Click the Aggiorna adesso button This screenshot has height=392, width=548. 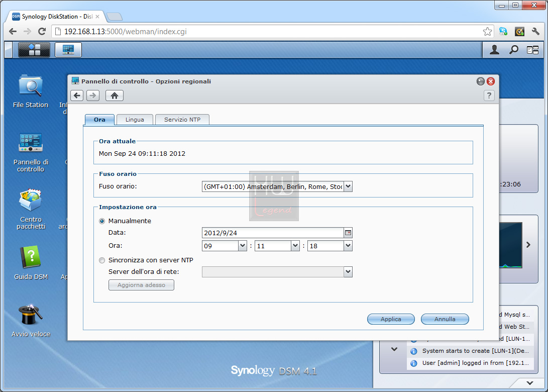(141, 285)
